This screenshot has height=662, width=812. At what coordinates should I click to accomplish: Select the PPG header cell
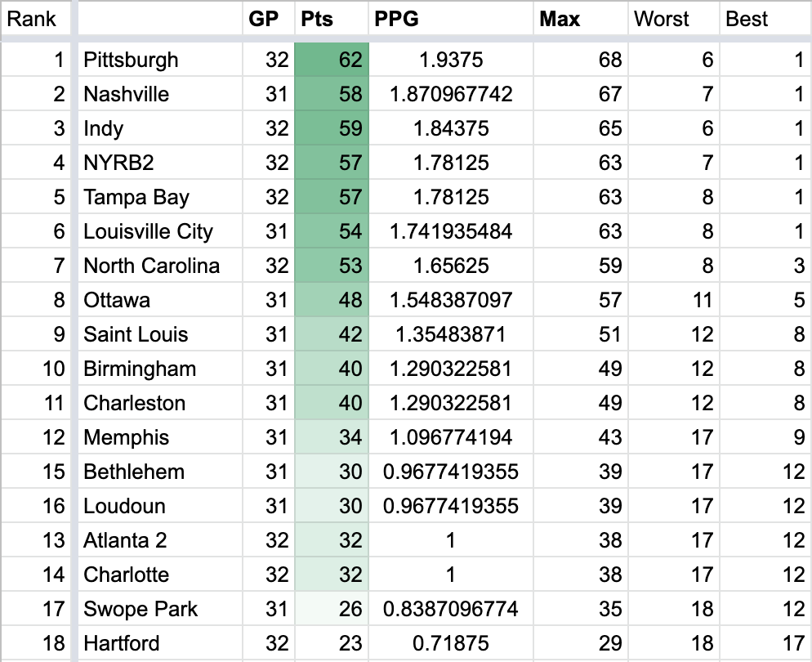(x=397, y=18)
